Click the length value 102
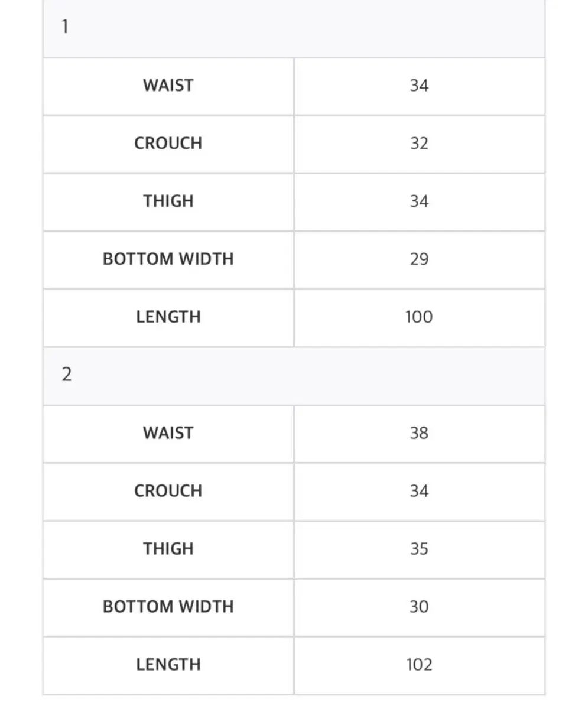This screenshot has width=588, height=709. click(x=419, y=664)
